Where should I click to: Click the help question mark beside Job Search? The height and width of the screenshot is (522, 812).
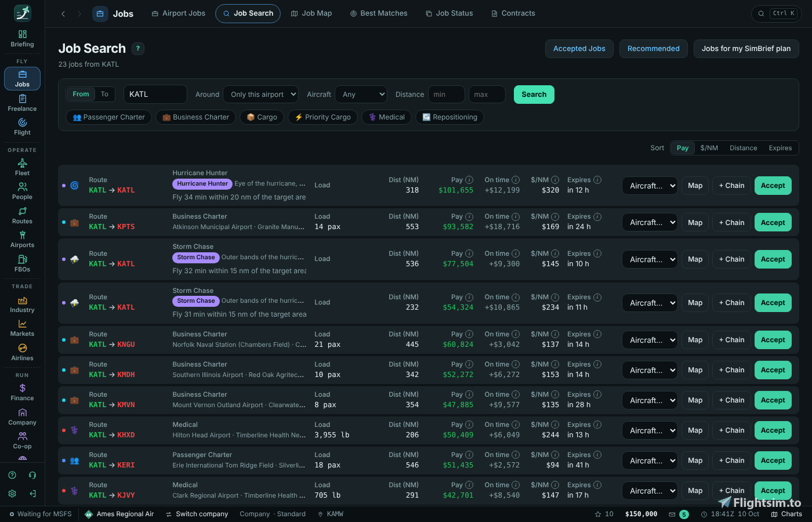(x=138, y=49)
